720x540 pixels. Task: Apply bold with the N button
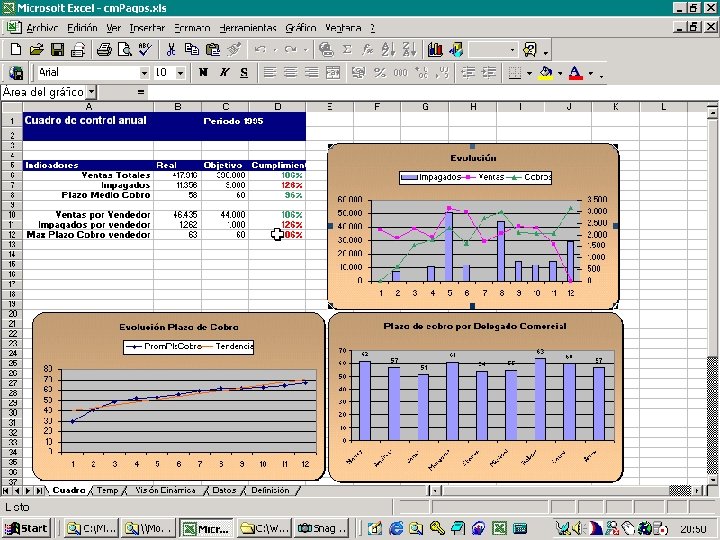coord(203,72)
